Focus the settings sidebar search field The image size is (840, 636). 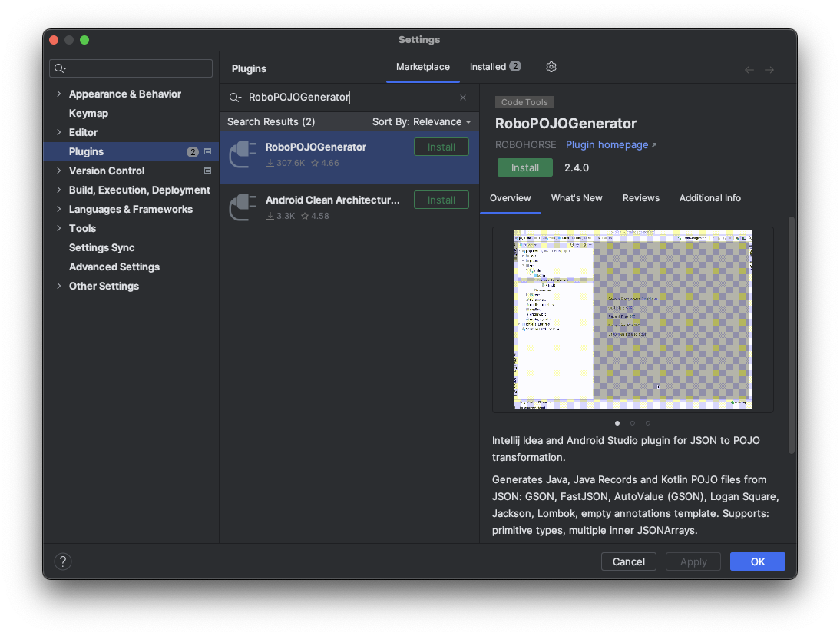[131, 68]
